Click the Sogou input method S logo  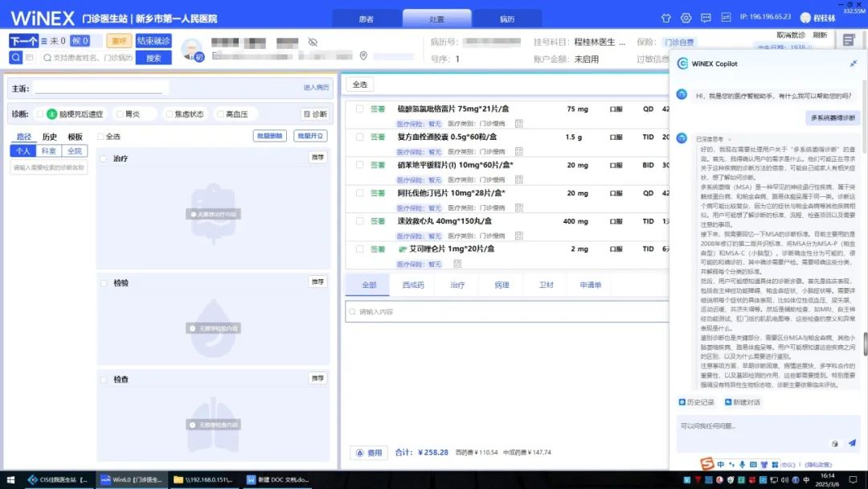(707, 463)
